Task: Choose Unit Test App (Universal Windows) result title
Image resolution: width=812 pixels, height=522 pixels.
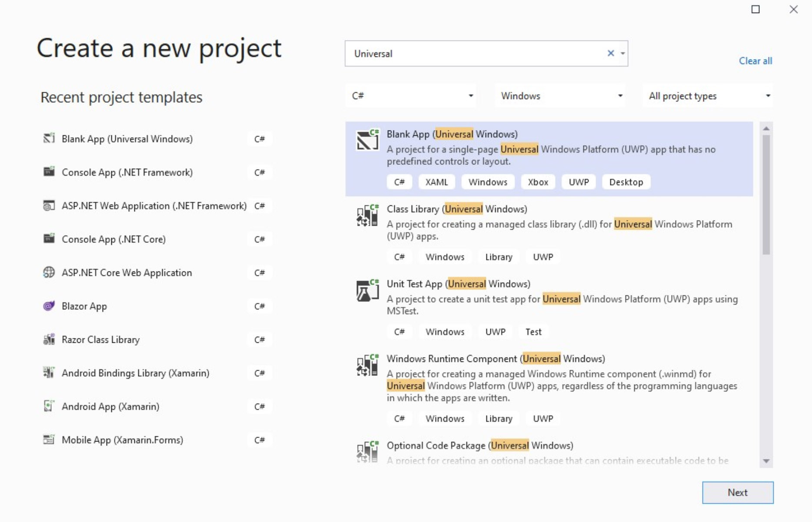Action: point(459,284)
